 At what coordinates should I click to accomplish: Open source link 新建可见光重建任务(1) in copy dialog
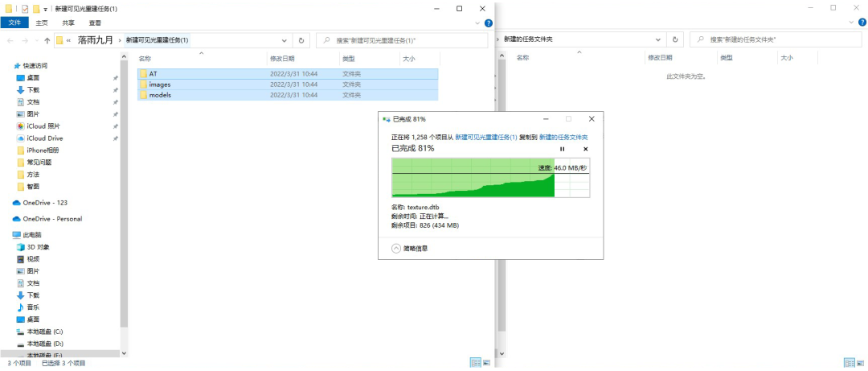(x=486, y=137)
